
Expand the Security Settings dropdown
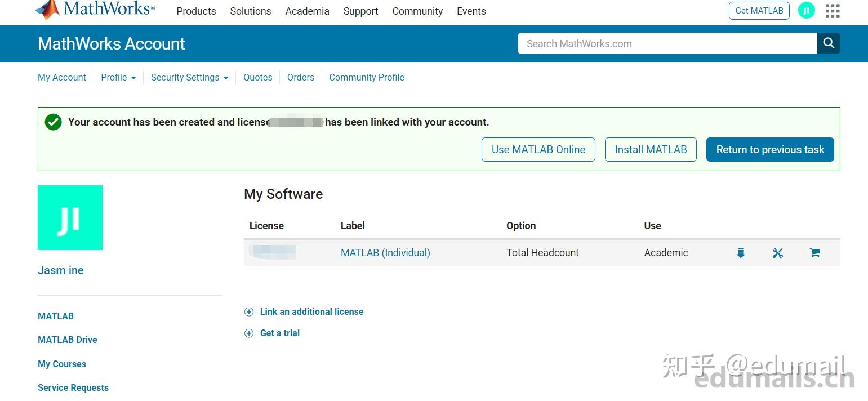189,77
